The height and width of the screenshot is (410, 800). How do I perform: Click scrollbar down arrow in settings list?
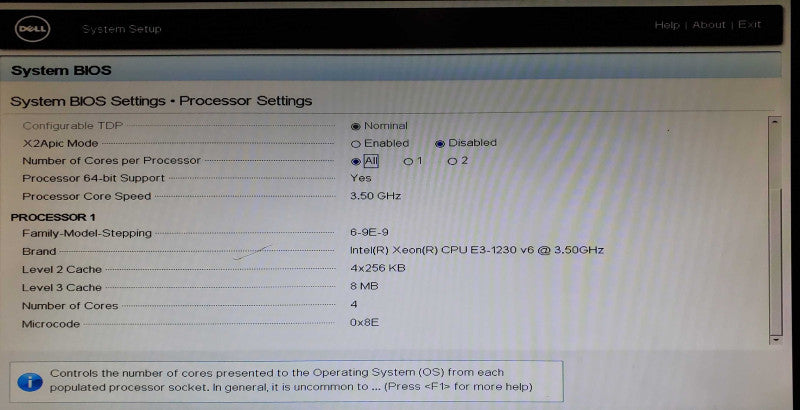pyautogui.click(x=776, y=340)
